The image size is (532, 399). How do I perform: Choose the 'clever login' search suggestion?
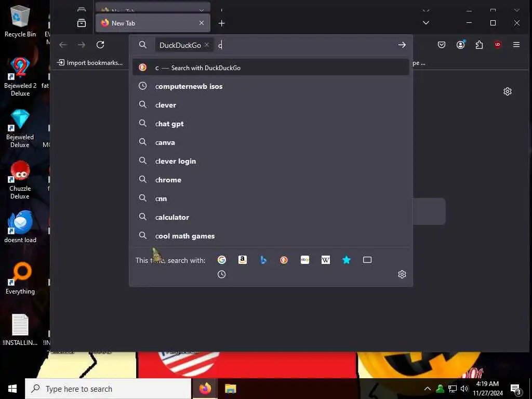pos(271,161)
